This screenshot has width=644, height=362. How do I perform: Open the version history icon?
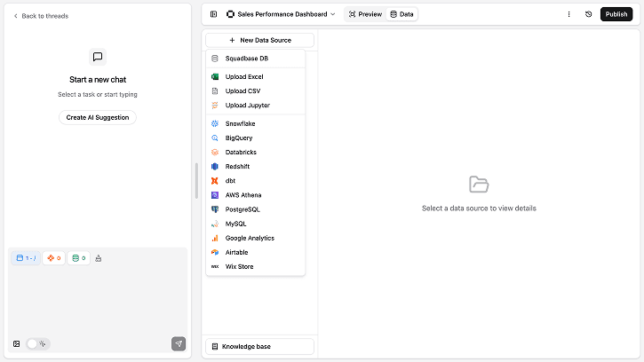click(588, 14)
